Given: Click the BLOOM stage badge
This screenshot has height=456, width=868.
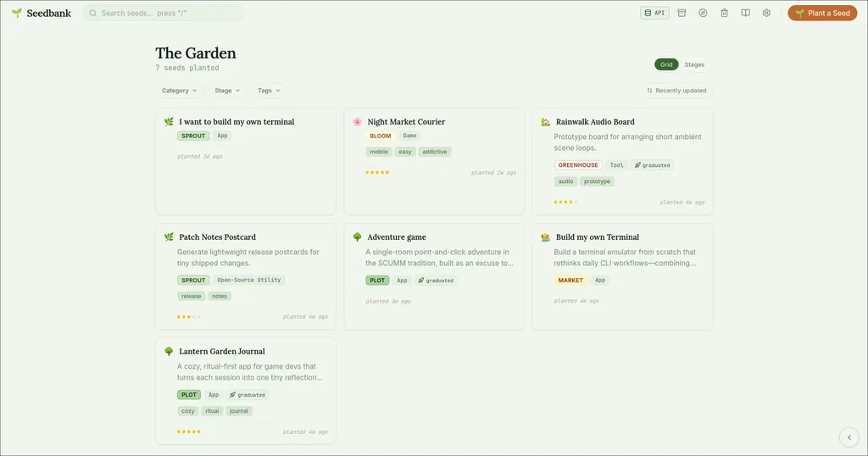Looking at the screenshot, I should [381, 136].
